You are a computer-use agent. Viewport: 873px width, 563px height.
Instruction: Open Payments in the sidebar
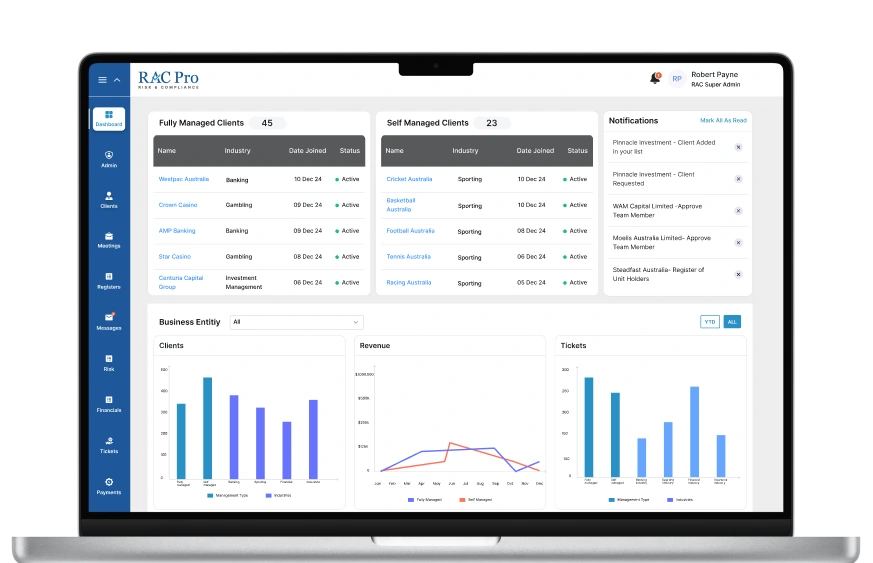[x=109, y=486]
